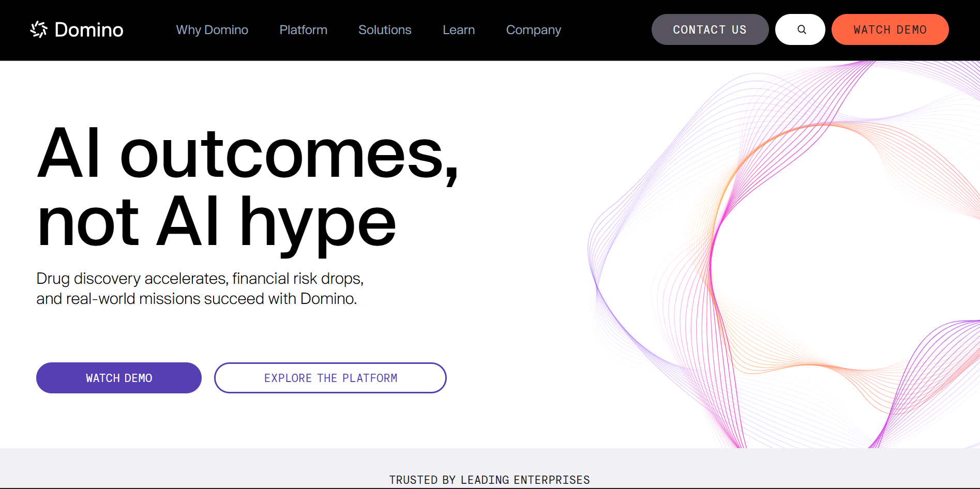The width and height of the screenshot is (980, 489).
Task: Select the Learn menu item
Action: tap(459, 30)
